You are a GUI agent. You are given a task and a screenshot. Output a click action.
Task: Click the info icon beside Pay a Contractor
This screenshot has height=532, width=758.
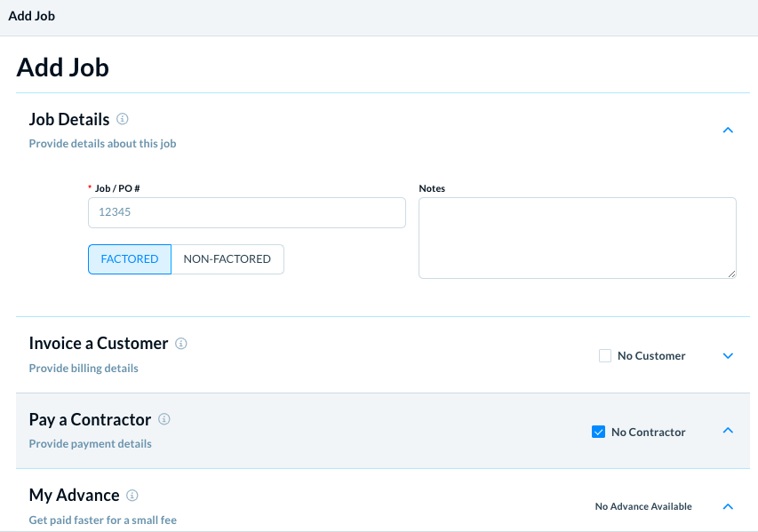164,419
